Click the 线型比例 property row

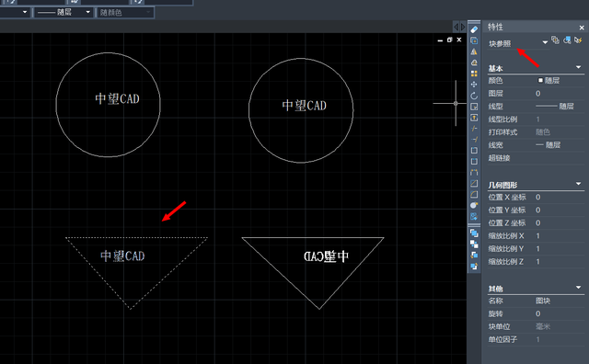(536, 119)
